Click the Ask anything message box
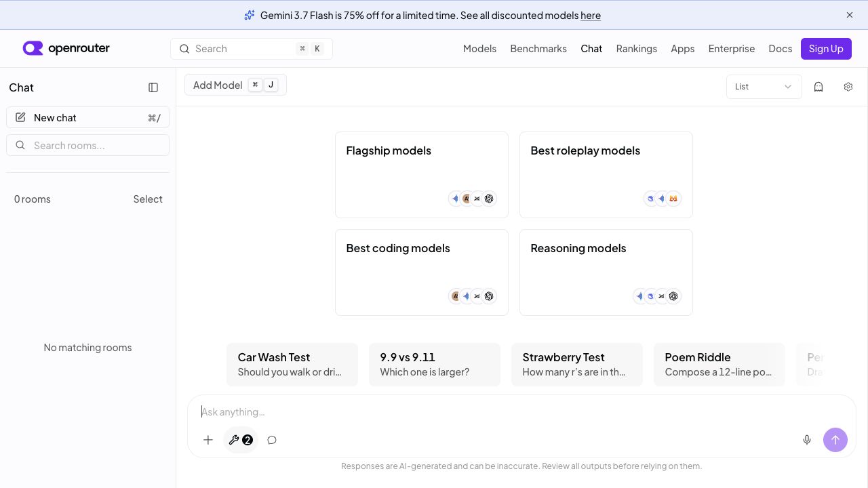The height and width of the screenshot is (488, 868). click(x=521, y=412)
